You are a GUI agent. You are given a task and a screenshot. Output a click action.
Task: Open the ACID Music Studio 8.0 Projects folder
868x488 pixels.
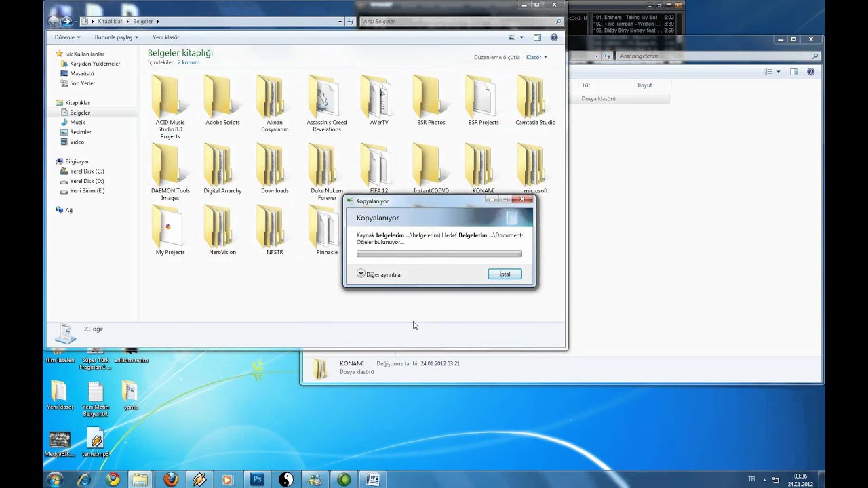(170, 107)
